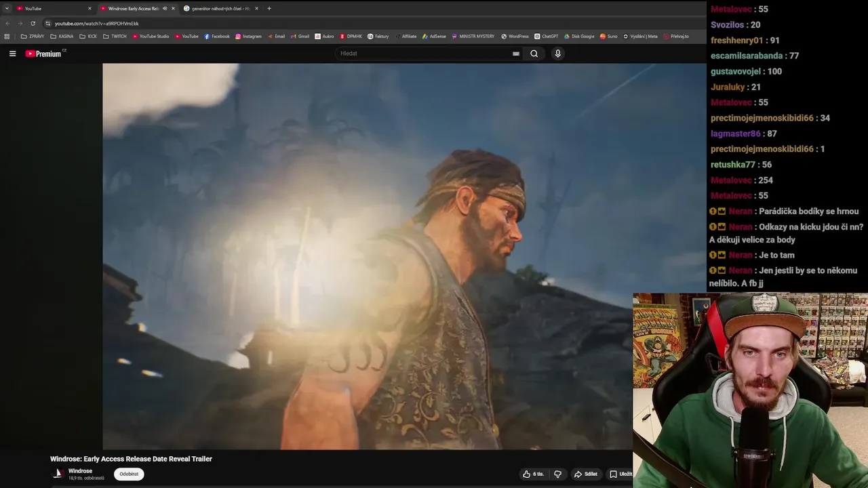Open the on-screen keyboard icon in search box
Screen dimensions: 868x488
(516, 54)
